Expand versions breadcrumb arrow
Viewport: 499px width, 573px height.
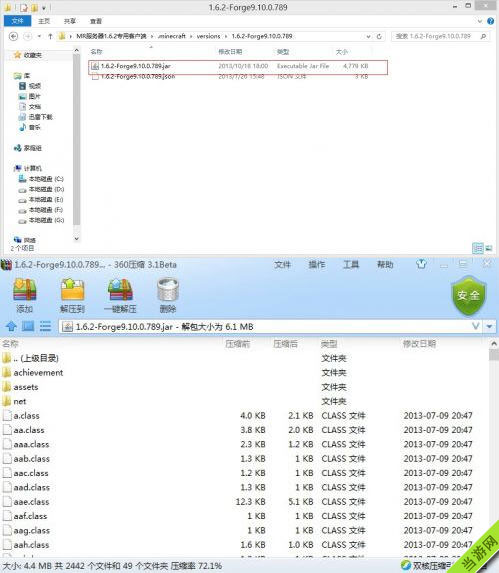click(x=226, y=36)
